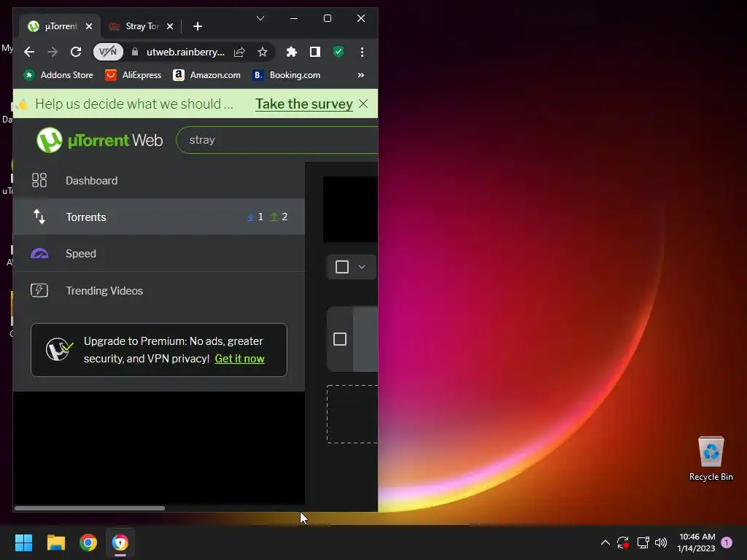This screenshot has height=560, width=747.
Task: Open the Torrents section
Action: [x=158, y=217]
